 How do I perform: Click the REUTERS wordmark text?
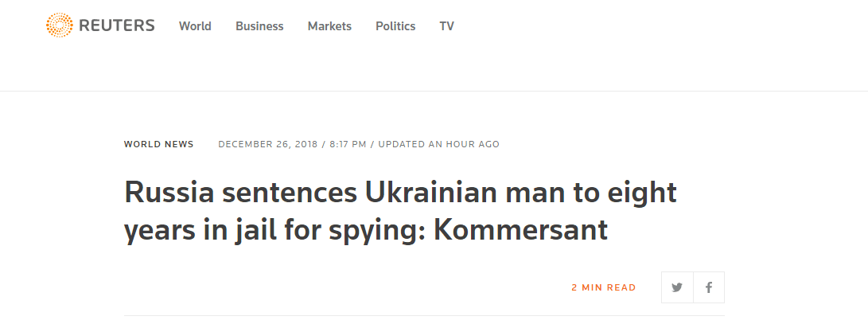(x=116, y=25)
